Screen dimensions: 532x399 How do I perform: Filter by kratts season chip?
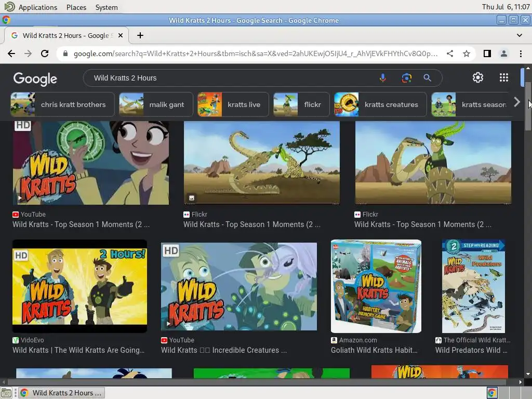[472, 104]
